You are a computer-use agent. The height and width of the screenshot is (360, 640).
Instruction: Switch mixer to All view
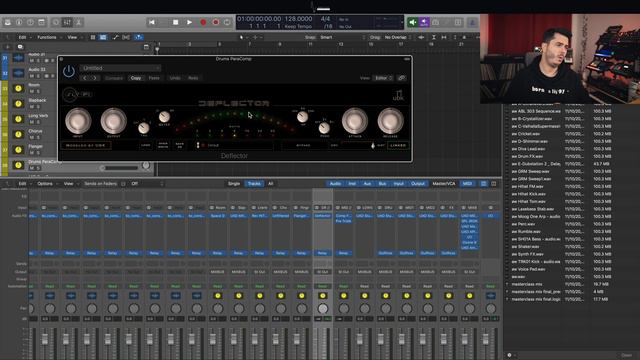[271, 184]
